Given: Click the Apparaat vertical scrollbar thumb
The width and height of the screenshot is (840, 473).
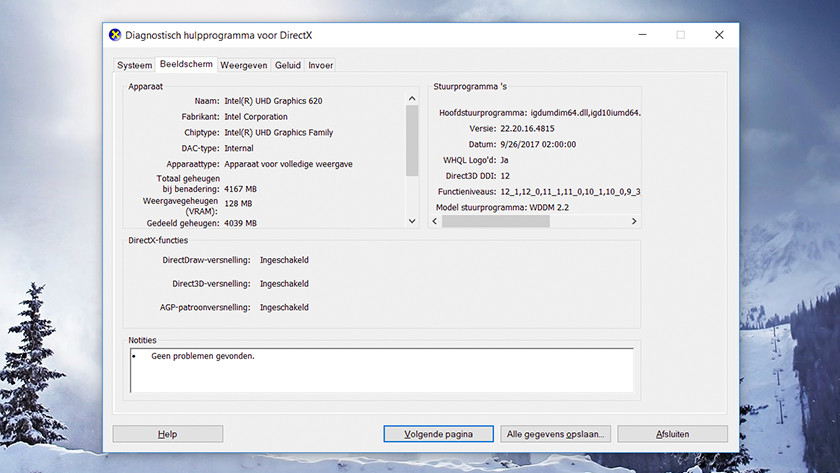Looking at the screenshot, I should click(x=412, y=140).
